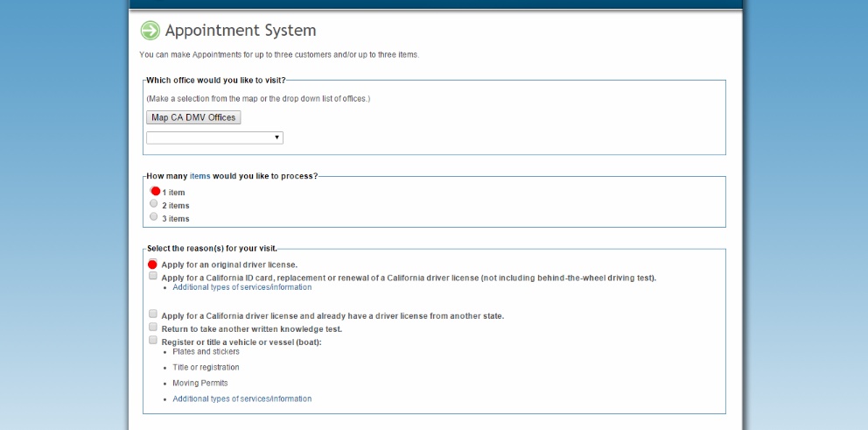Open the office selection dropdown list
Screen dimensions: 868x430
coord(214,137)
